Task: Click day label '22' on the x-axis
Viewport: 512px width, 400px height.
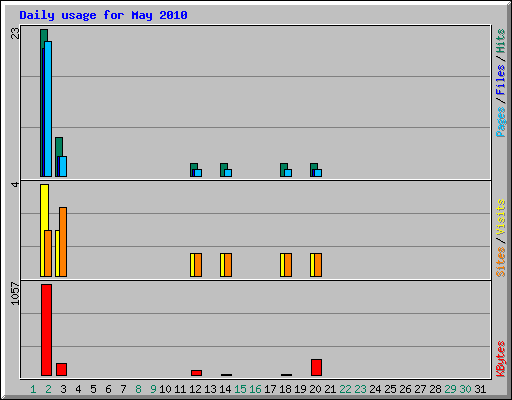Action: point(345,389)
